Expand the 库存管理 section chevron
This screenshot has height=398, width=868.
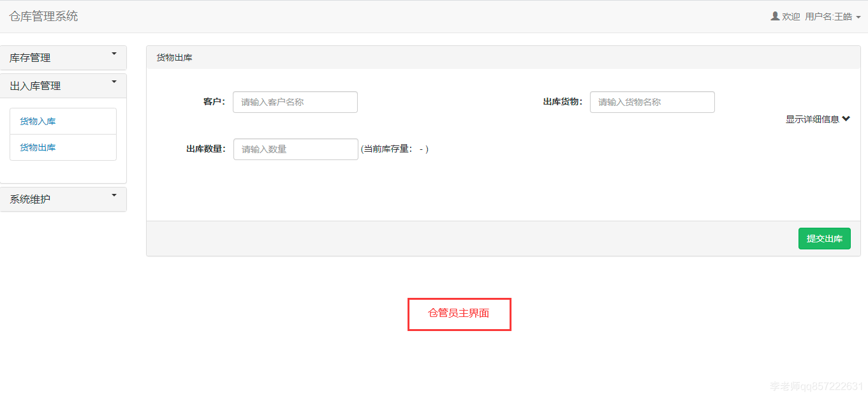click(x=114, y=54)
